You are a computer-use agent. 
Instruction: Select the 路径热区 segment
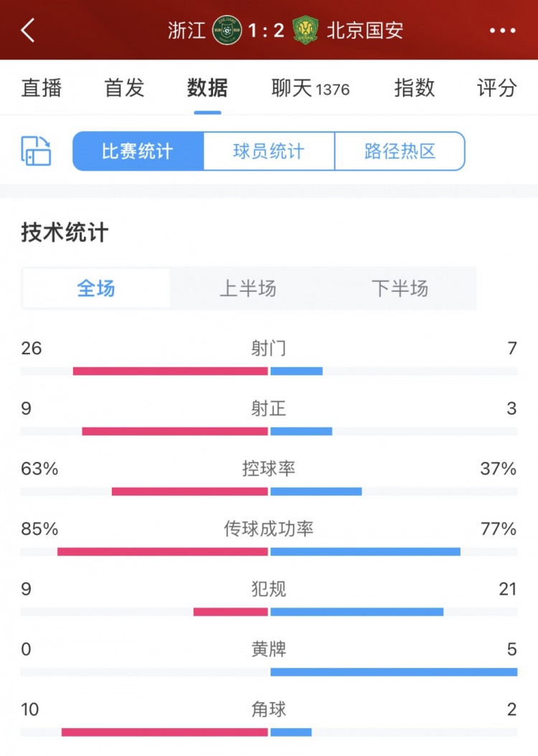pyautogui.click(x=400, y=151)
